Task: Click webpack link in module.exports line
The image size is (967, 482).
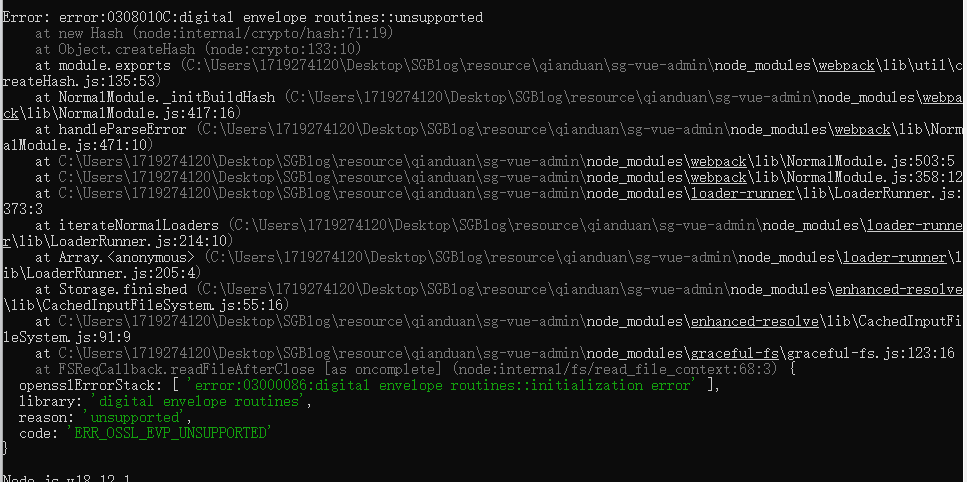Action: [x=846, y=65]
